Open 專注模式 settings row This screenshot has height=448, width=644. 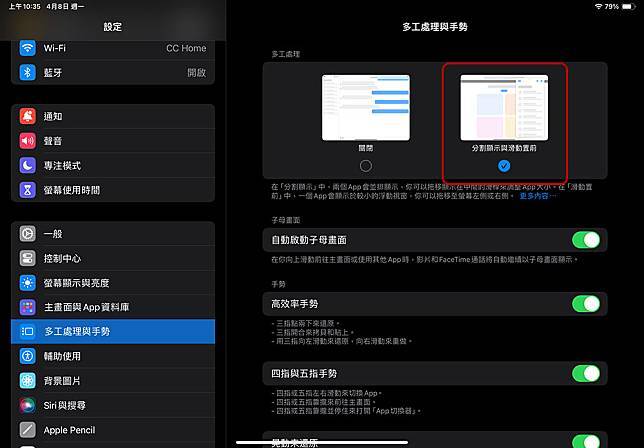coord(113,165)
